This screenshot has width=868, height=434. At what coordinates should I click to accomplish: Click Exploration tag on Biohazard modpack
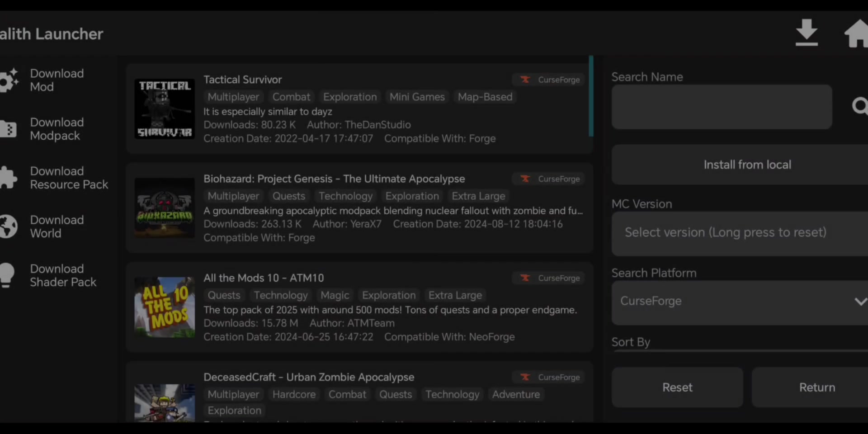point(412,196)
